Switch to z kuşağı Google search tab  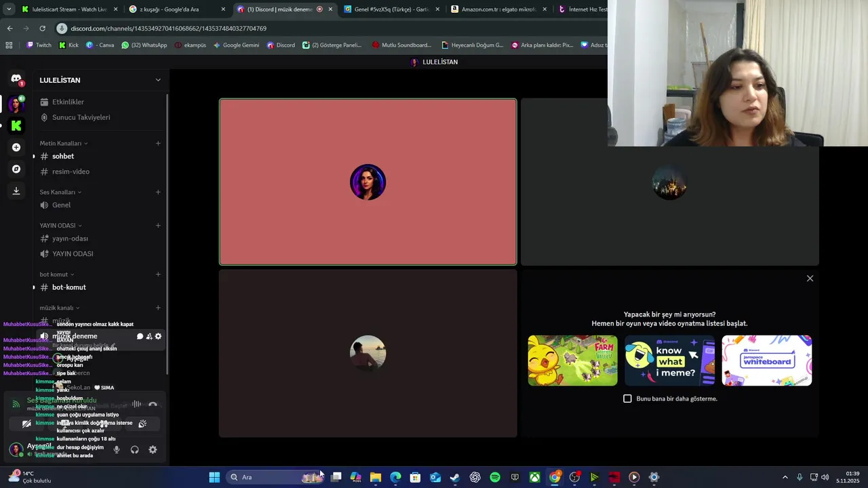click(x=177, y=9)
